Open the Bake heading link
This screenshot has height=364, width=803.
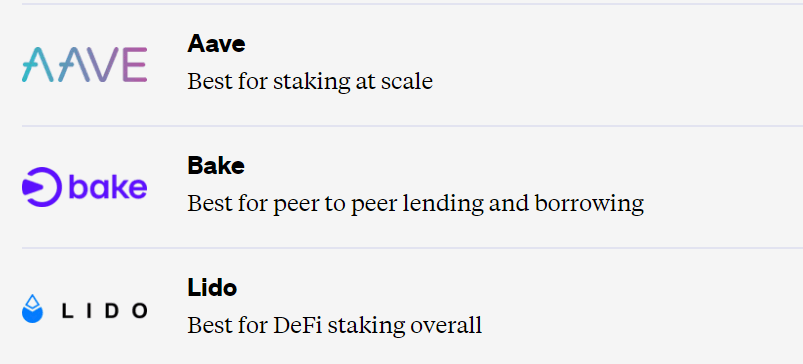click(x=216, y=165)
